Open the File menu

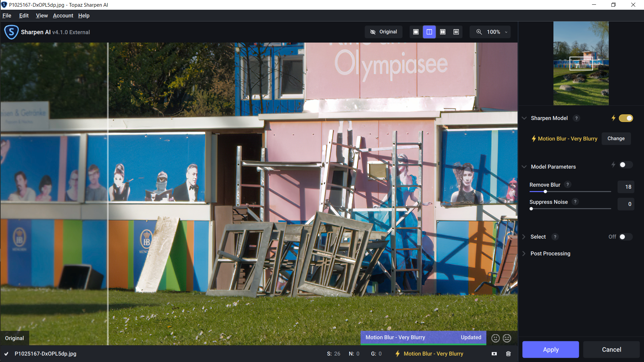pos(7,15)
